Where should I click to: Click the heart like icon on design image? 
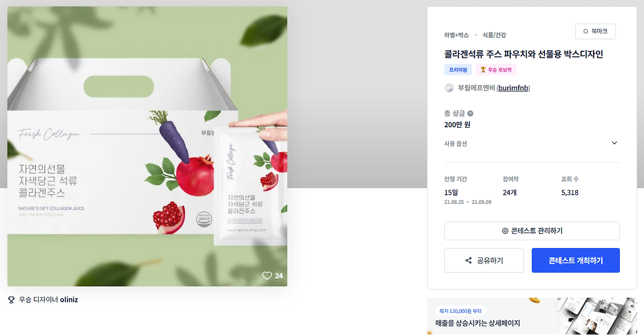click(267, 276)
